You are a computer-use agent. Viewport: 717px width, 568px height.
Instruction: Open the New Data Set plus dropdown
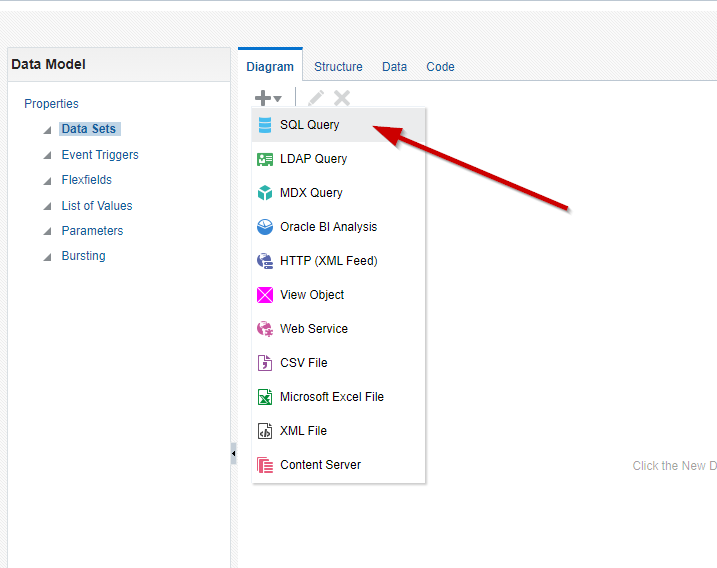coord(268,98)
